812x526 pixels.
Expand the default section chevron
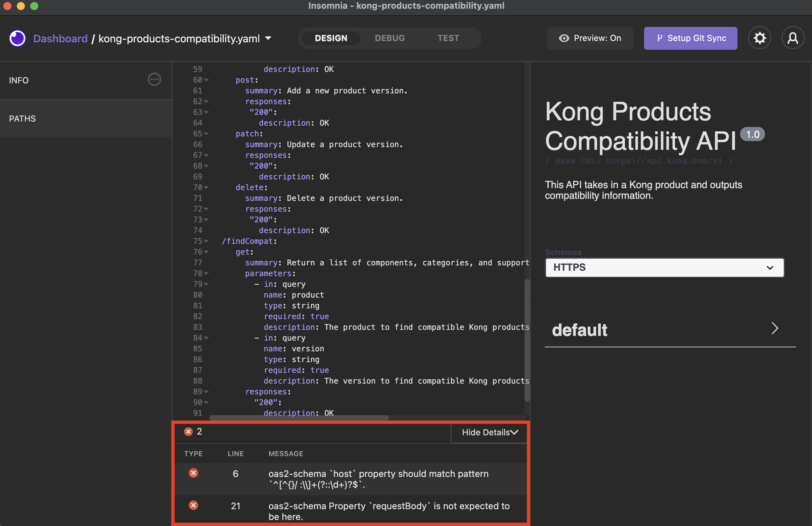coord(775,328)
